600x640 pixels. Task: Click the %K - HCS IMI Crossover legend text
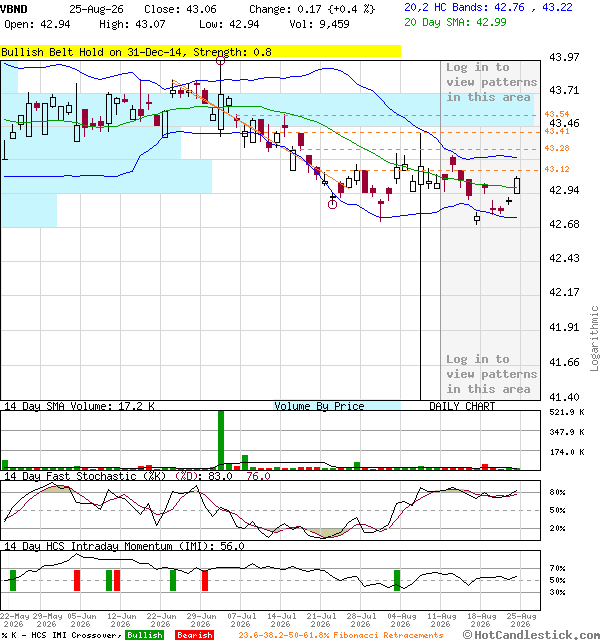[62, 635]
